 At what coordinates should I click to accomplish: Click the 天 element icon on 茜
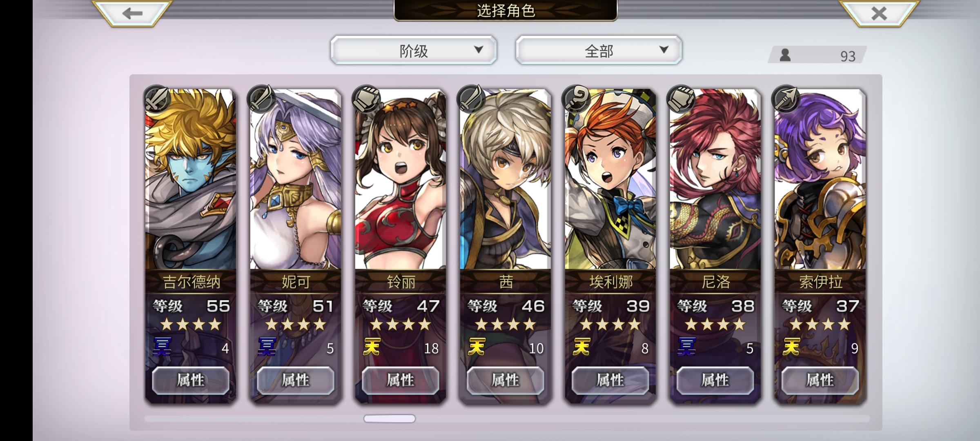[477, 347]
